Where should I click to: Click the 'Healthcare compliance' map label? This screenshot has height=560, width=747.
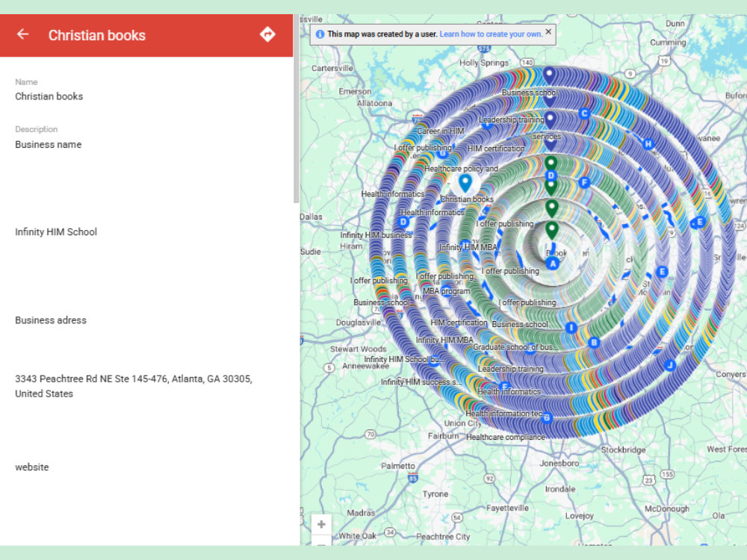[x=506, y=437]
